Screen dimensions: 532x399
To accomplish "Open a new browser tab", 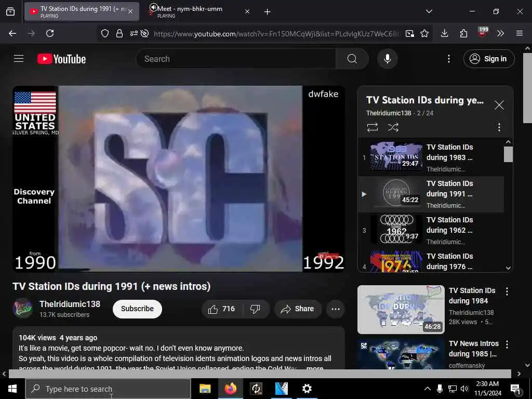I will click(x=268, y=12).
